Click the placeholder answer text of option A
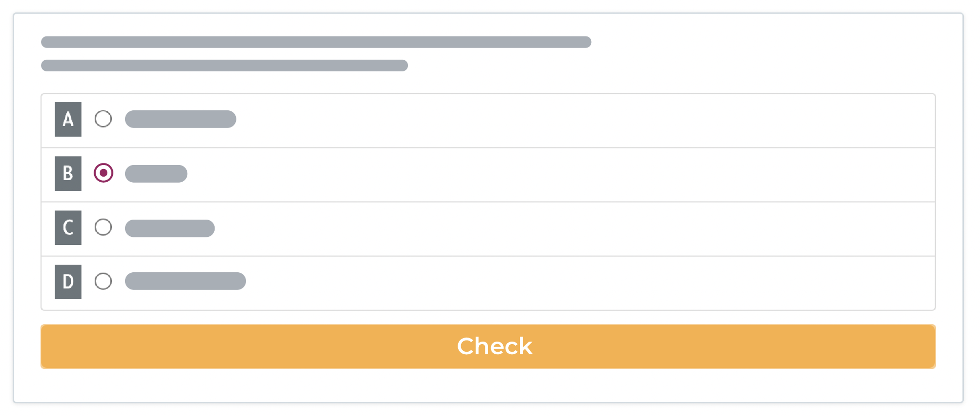The height and width of the screenshot is (416, 980). click(x=180, y=119)
